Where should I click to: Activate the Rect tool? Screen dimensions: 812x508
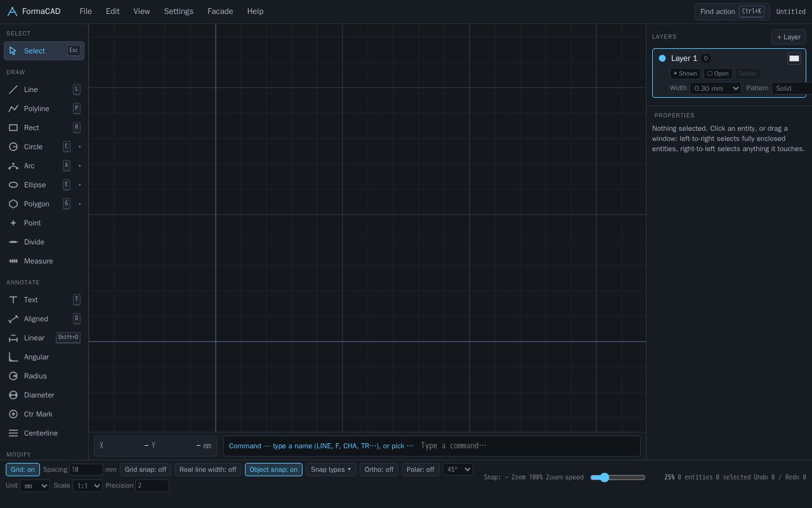44,128
